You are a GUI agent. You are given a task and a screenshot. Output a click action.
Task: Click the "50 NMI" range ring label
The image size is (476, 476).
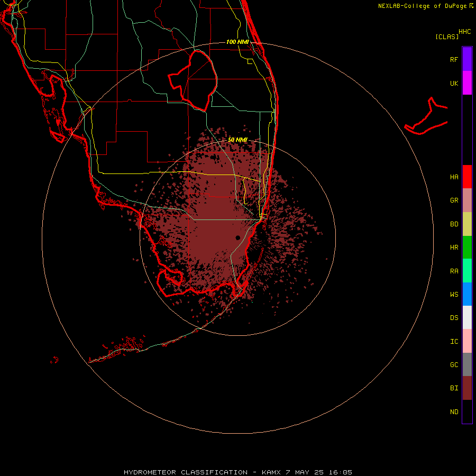tap(237, 140)
